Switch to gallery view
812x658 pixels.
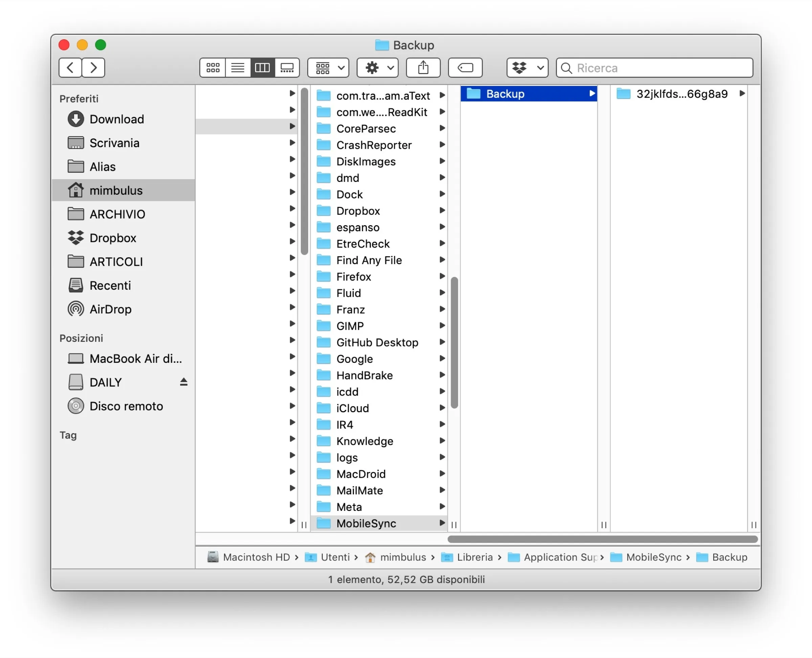click(x=287, y=68)
